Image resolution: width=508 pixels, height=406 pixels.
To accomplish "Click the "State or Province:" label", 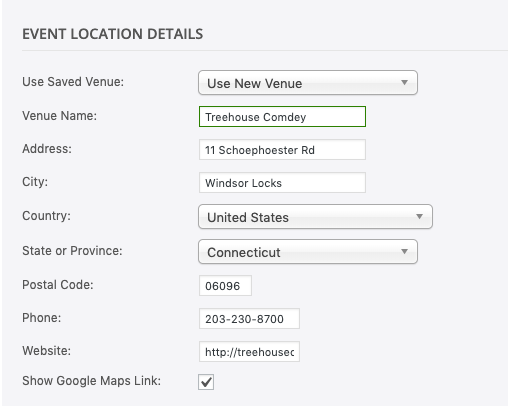I will tap(72, 251).
